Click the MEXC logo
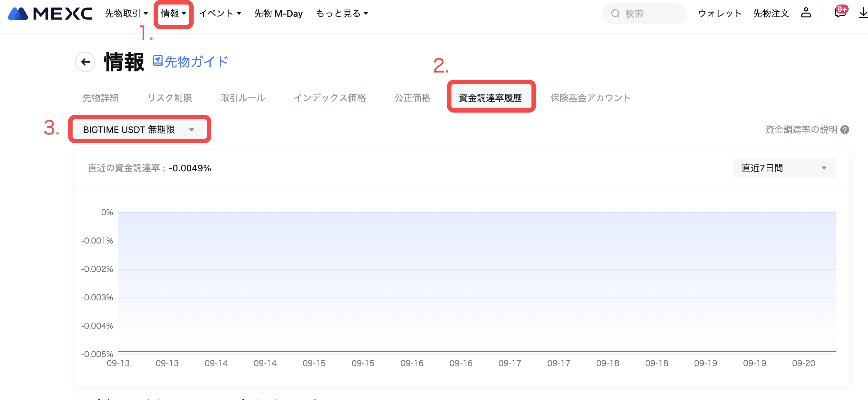Screen dimensions: 868x400 50,14
